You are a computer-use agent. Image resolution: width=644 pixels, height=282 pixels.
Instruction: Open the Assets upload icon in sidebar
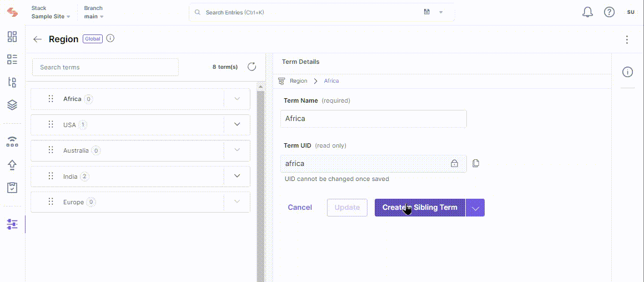pos(12,165)
